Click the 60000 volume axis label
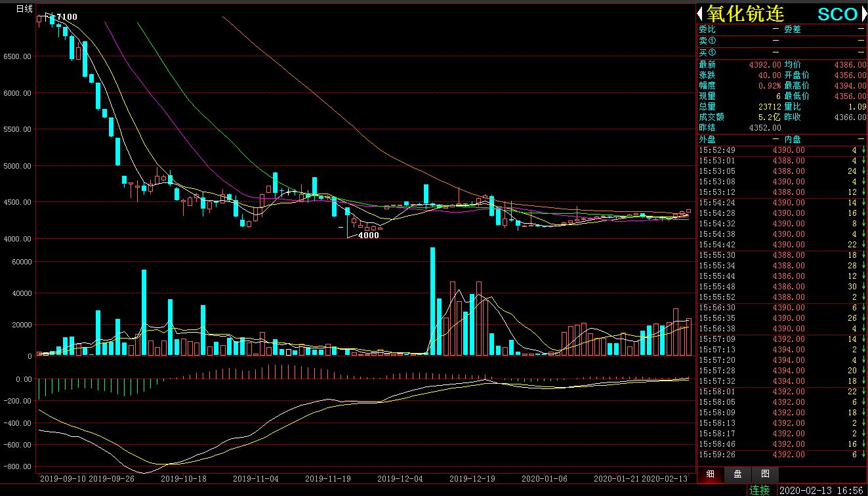 (x=22, y=262)
